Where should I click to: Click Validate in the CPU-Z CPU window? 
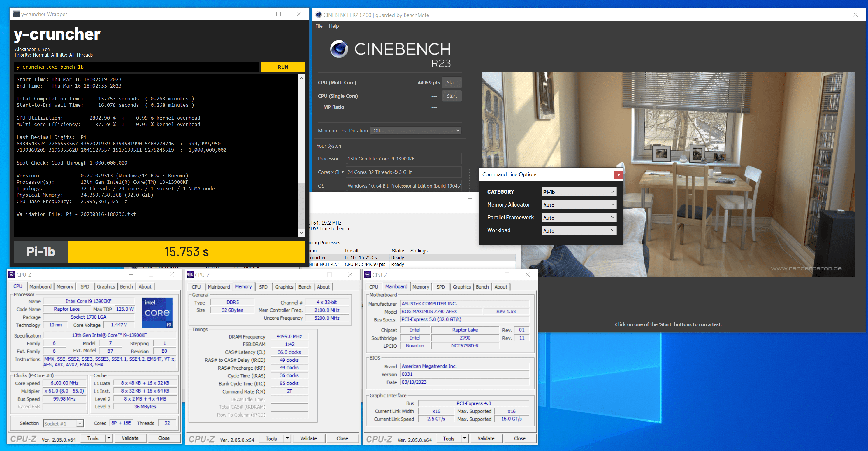pos(130,438)
